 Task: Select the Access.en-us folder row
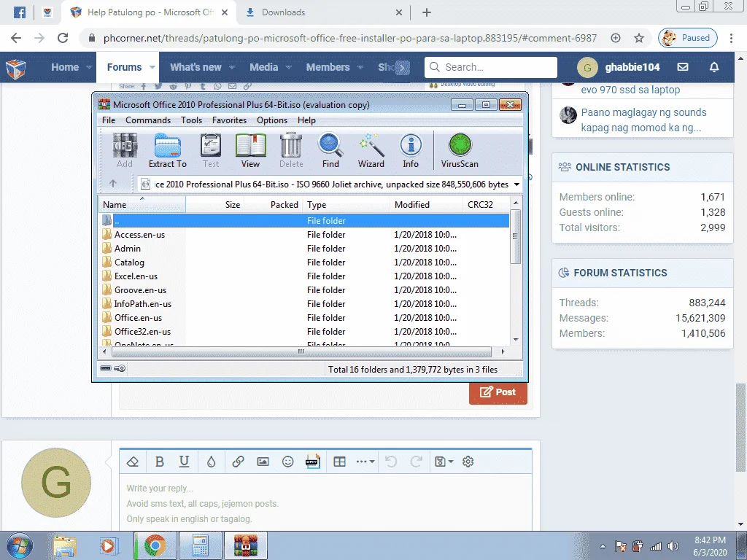pyautogui.click(x=304, y=235)
